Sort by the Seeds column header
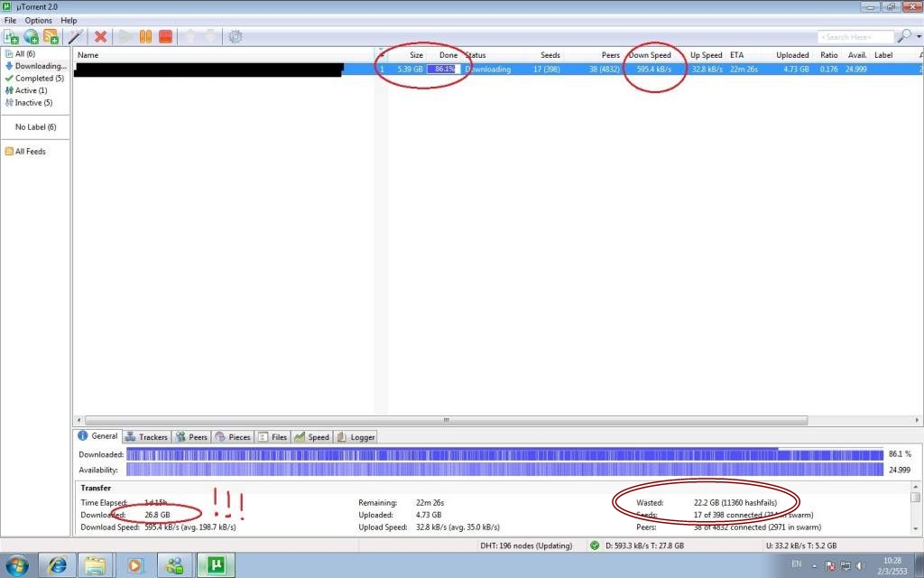This screenshot has height=578, width=924. (550, 55)
